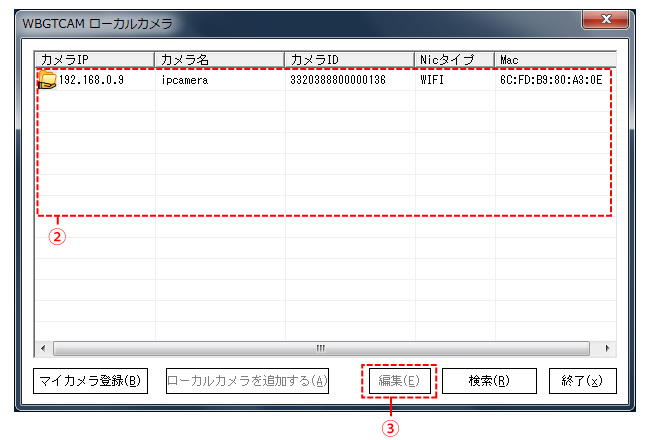
Task: Click the 検索(R) search button
Action: tap(489, 381)
